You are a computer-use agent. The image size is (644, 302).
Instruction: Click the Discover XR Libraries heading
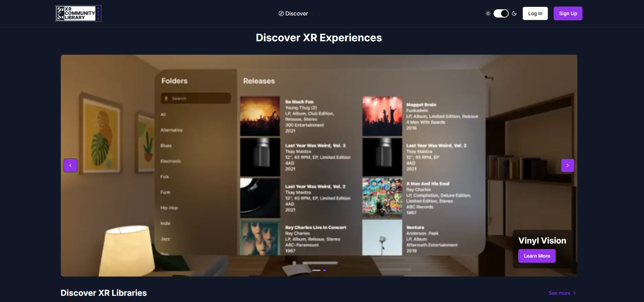click(x=104, y=293)
